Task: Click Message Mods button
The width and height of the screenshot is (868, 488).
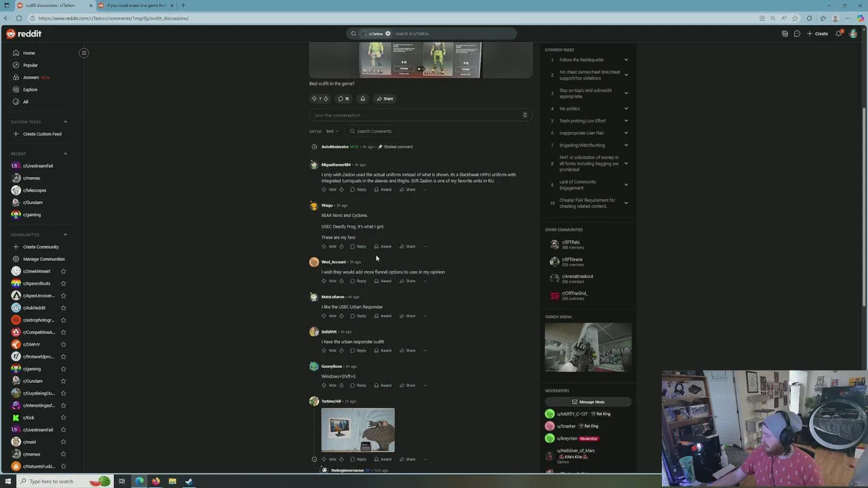Action: click(588, 402)
